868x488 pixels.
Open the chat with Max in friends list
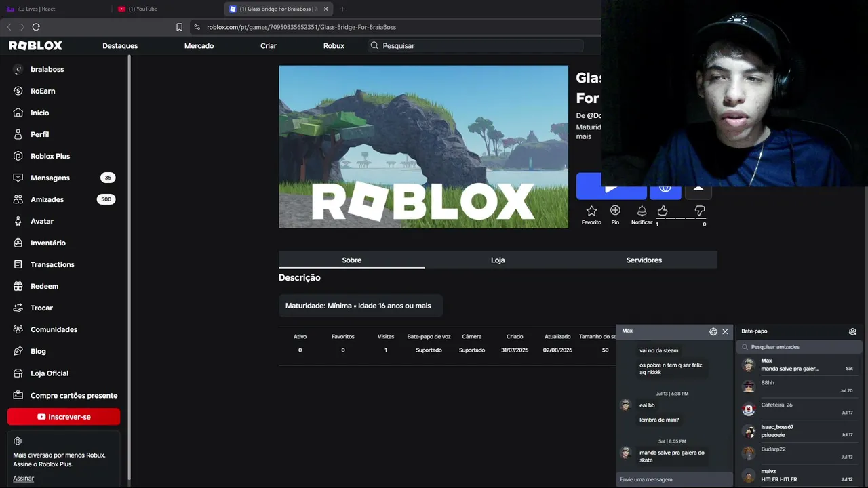tap(800, 365)
